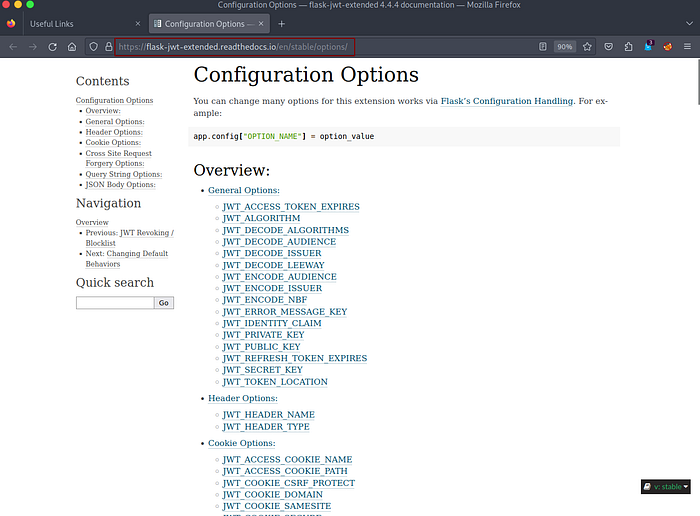Open the Extensions puzzle icon
The width and height of the screenshot is (700, 516).
click(x=629, y=46)
